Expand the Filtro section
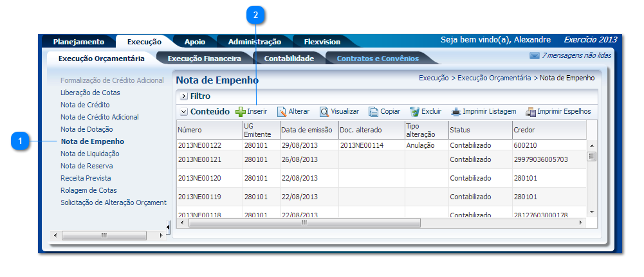 point(183,96)
